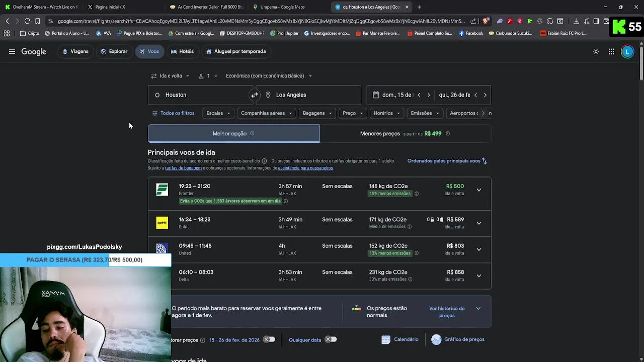Click Ver histórico de preços
This screenshot has height=362, width=644.
point(447,312)
